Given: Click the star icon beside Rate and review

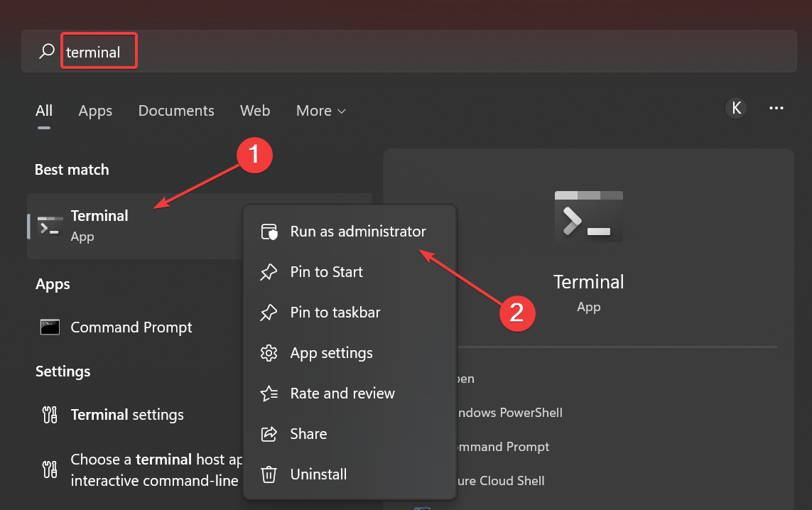Looking at the screenshot, I should [x=269, y=394].
